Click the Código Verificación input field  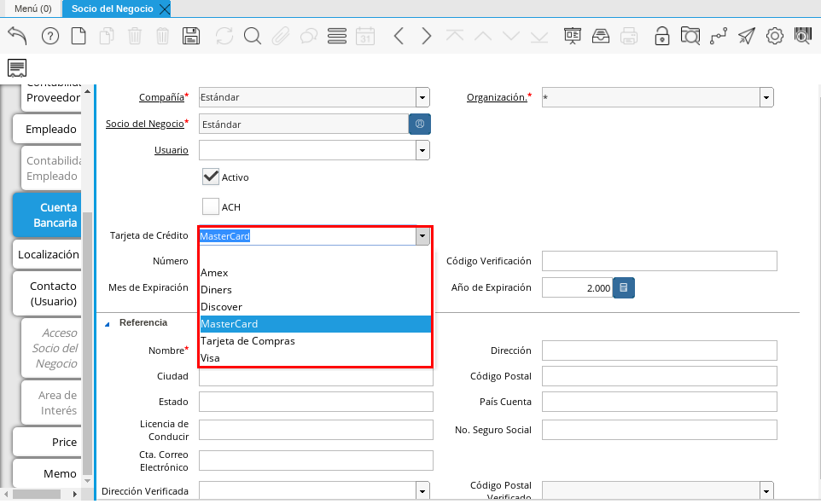point(659,261)
